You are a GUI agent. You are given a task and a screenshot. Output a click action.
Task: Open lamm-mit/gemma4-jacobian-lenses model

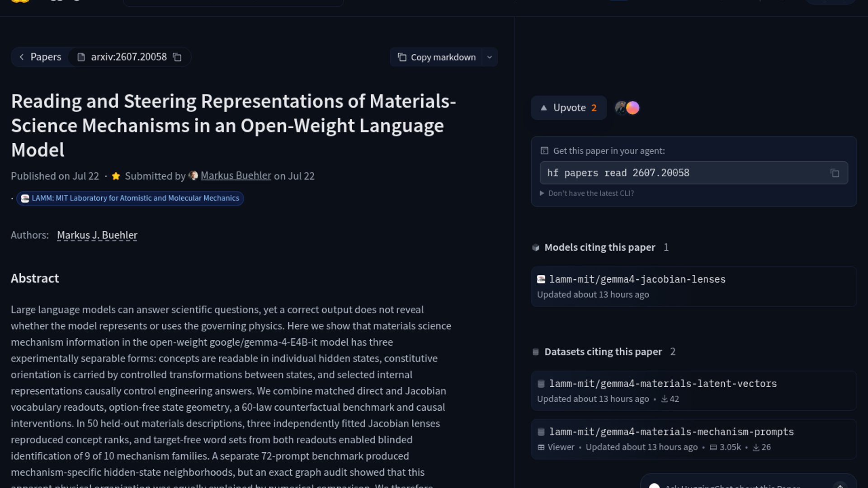pos(637,280)
